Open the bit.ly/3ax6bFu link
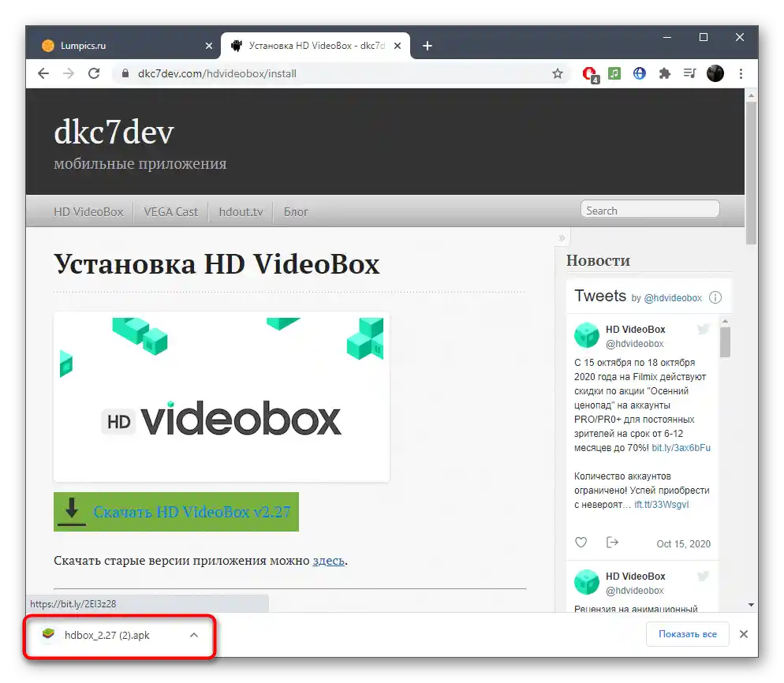784x683 pixels. pyautogui.click(x=681, y=448)
